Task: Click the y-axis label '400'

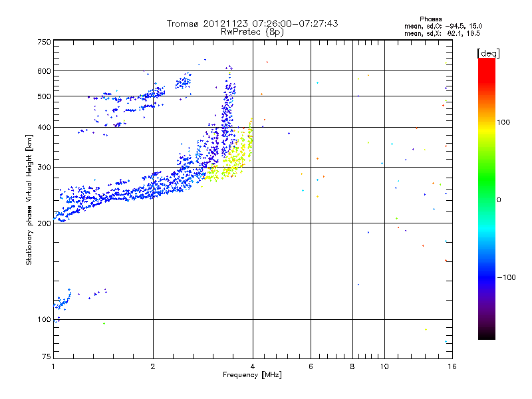Action: [44, 127]
